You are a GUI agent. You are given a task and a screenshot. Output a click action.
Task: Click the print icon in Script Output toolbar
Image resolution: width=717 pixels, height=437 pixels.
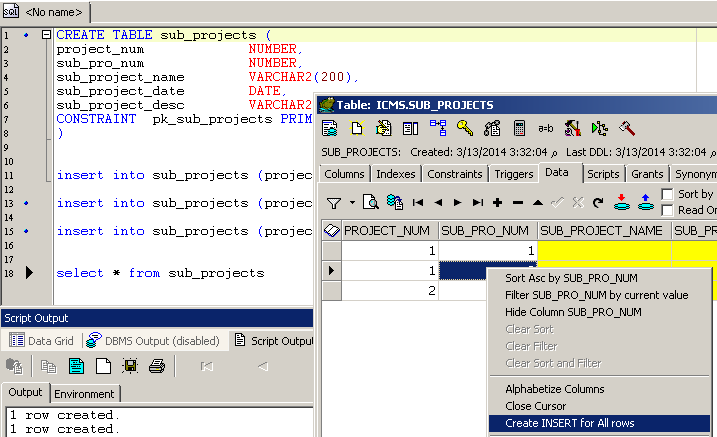pyautogui.click(x=156, y=366)
